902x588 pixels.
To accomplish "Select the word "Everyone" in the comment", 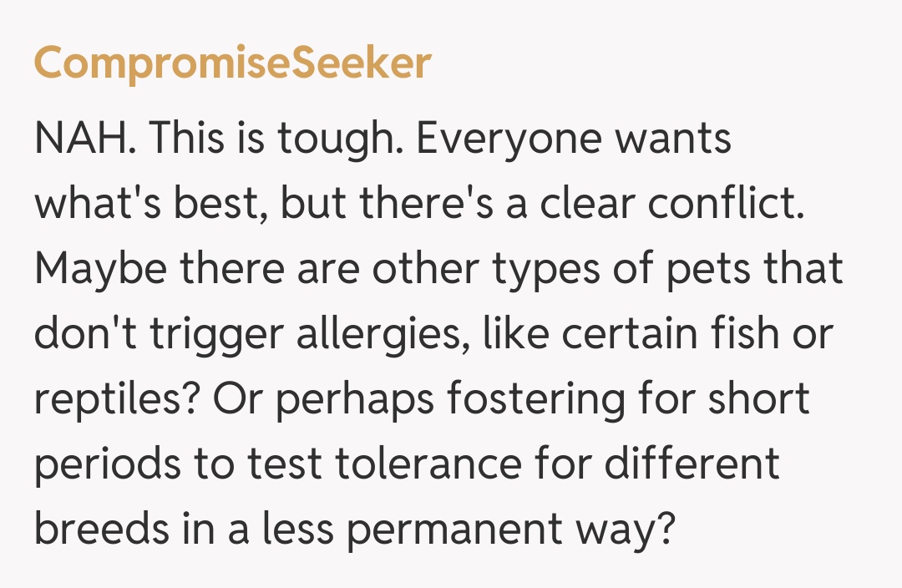I will 509,139.
